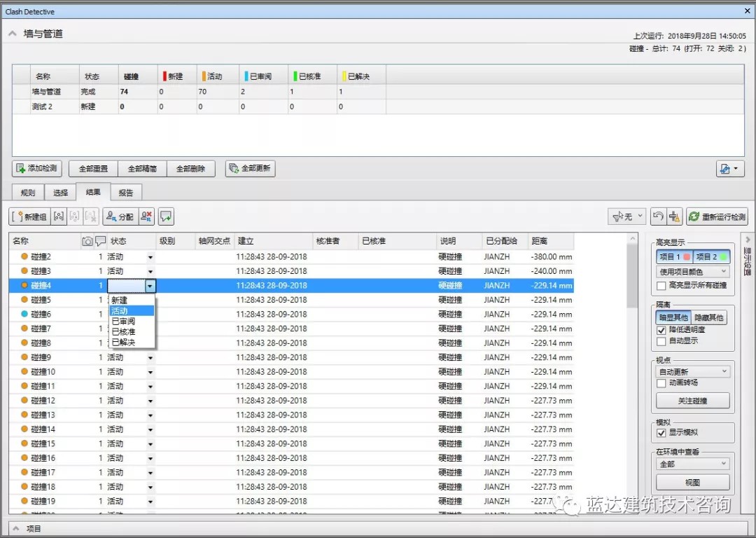
Task: Click the add comment speech bubble icon
Action: (166, 217)
